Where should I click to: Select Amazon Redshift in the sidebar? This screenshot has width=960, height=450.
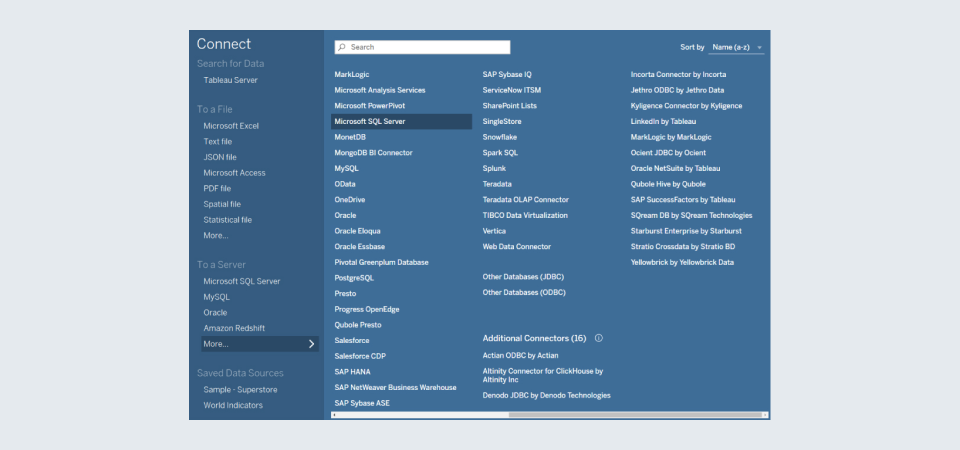[234, 328]
